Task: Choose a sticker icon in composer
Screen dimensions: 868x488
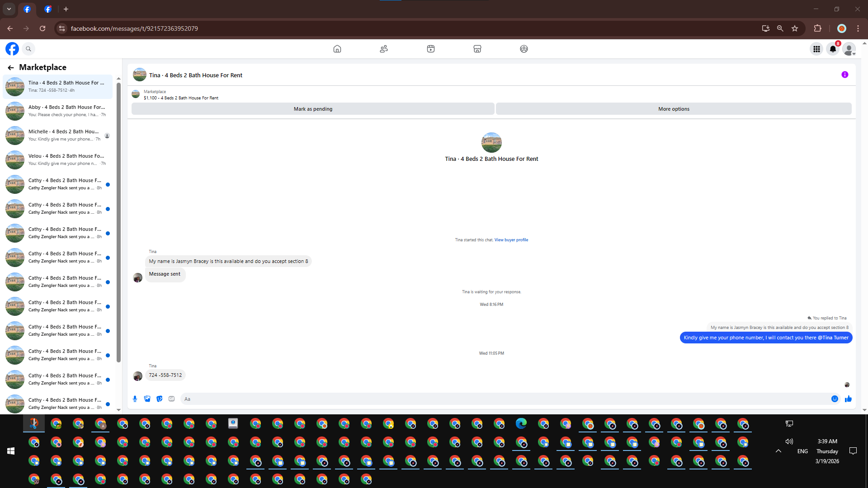Action: [159, 399]
